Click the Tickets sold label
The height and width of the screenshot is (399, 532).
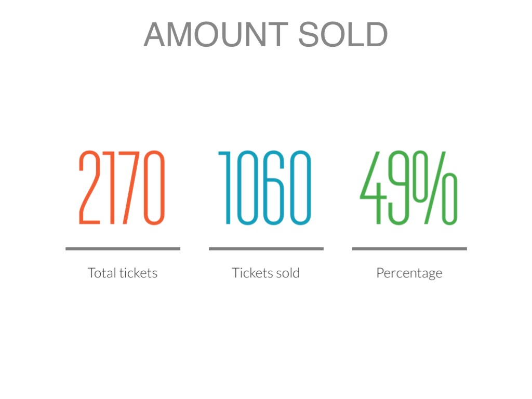(265, 273)
